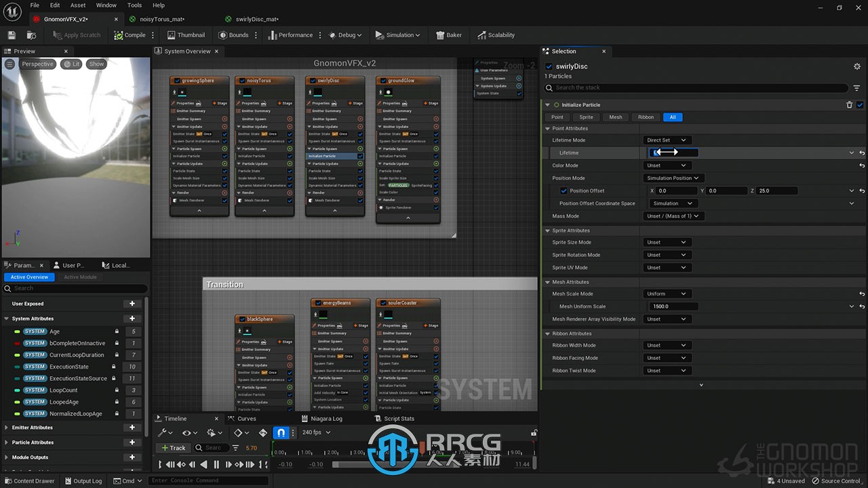The image size is (868, 488).
Task: Open the Simulation dropdown menu
Action: [x=398, y=35]
